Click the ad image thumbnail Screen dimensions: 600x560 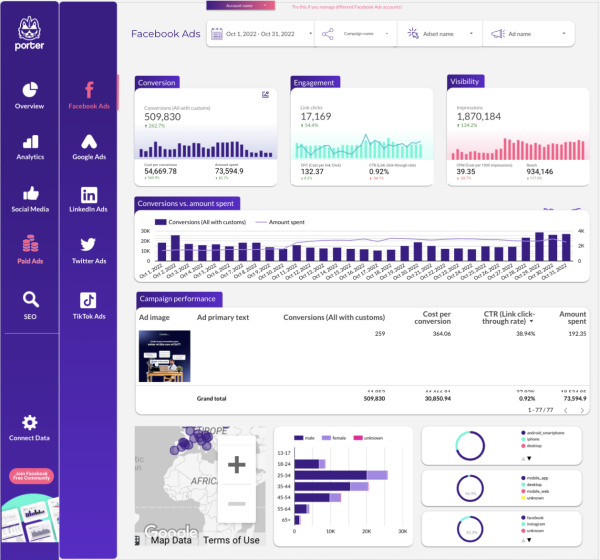click(165, 356)
